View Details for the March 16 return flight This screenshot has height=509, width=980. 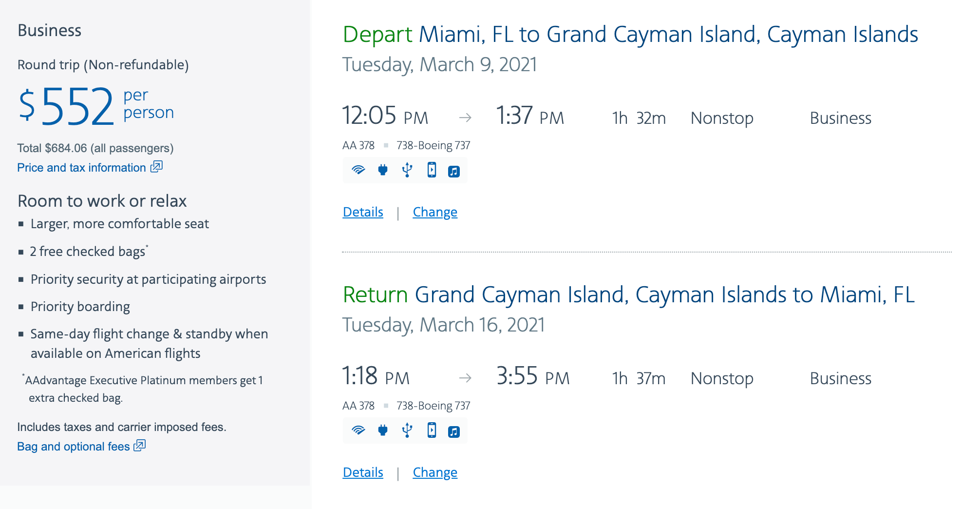coord(363,472)
